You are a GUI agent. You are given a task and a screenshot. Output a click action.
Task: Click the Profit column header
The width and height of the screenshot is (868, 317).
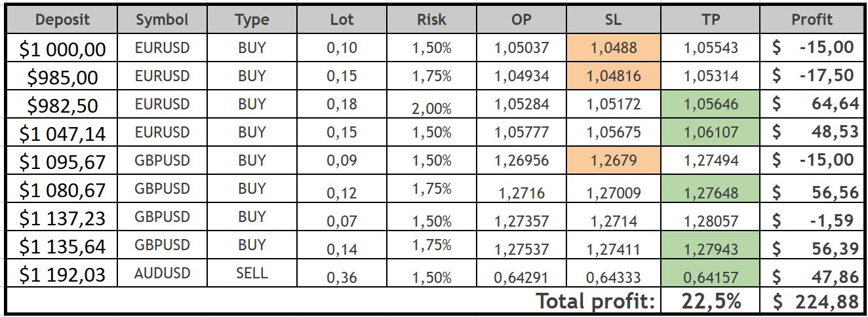coord(812,20)
